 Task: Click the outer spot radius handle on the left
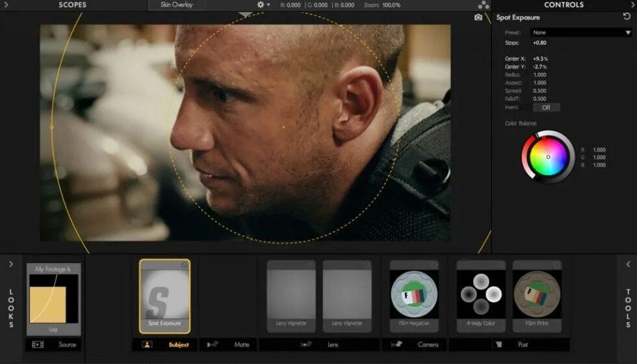coord(51,127)
